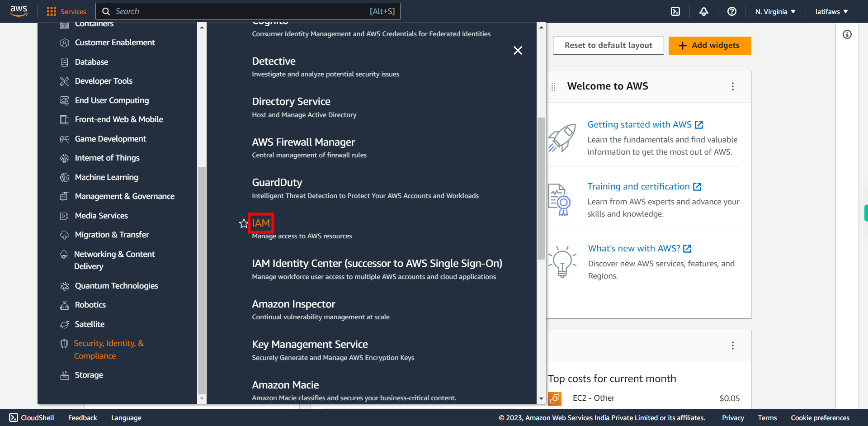
Task: Click the services list scrollbar thumb
Action: point(541,188)
